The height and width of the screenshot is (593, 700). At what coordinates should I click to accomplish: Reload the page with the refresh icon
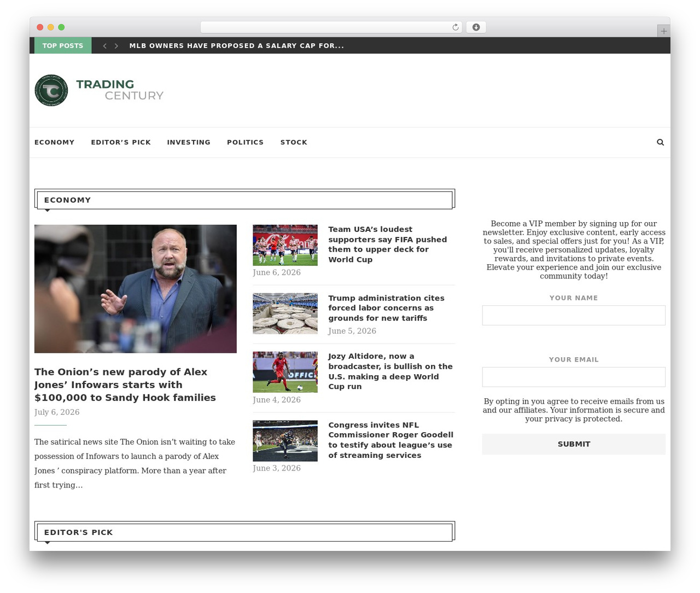tap(456, 27)
